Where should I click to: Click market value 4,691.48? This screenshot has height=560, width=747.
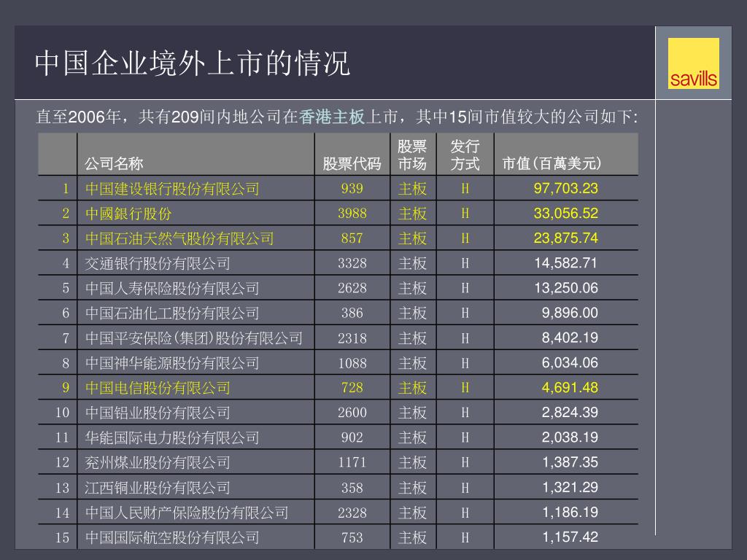point(570,387)
